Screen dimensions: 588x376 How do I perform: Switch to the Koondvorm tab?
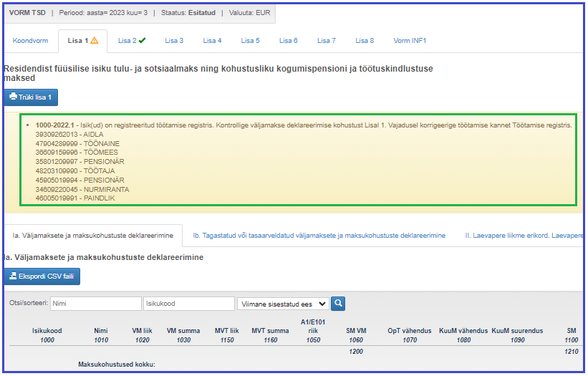(30, 41)
